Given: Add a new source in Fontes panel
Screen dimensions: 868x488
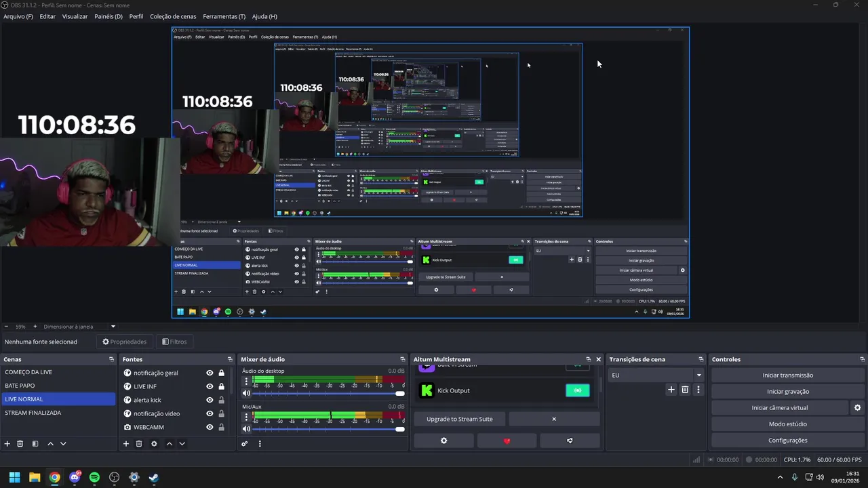Looking at the screenshot, I should pyautogui.click(x=125, y=444).
